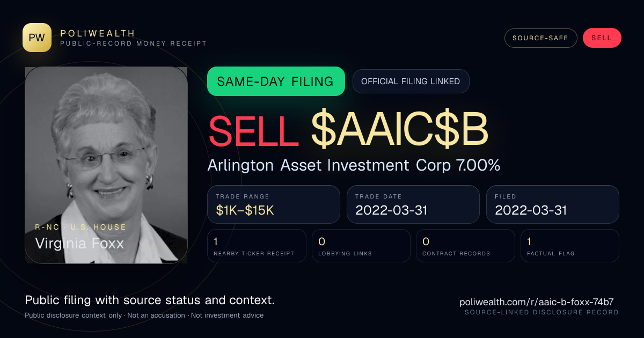The width and height of the screenshot is (644, 338).
Task: Click the Contract Records stat card
Action: pyautogui.click(x=465, y=246)
